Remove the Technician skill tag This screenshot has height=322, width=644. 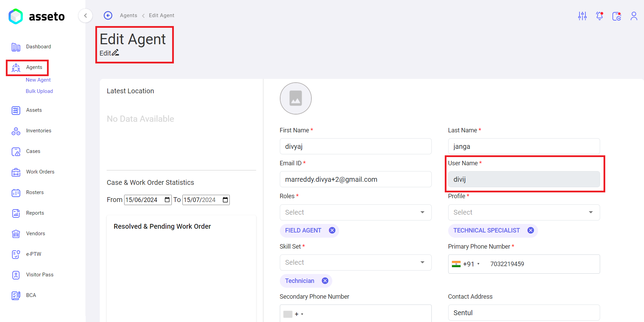325,281
